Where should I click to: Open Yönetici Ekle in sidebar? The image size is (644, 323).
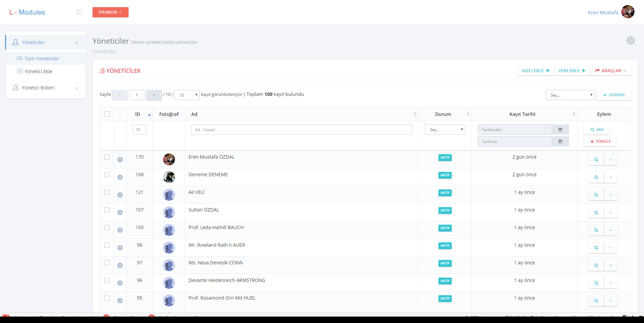pyautogui.click(x=46, y=72)
